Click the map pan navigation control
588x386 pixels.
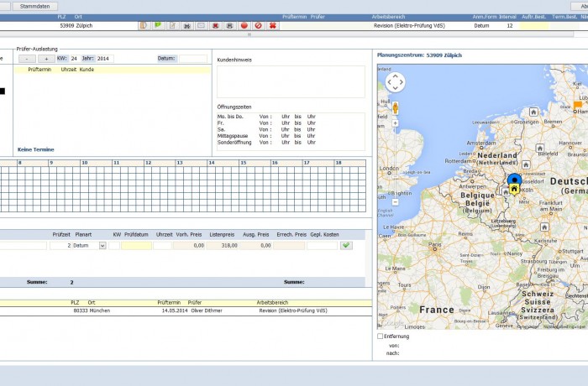(395, 82)
